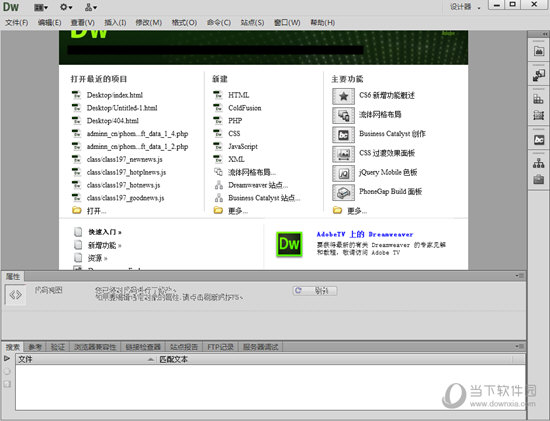Switch to the 搜索 tab
This screenshot has height=421, width=550.
13,347
